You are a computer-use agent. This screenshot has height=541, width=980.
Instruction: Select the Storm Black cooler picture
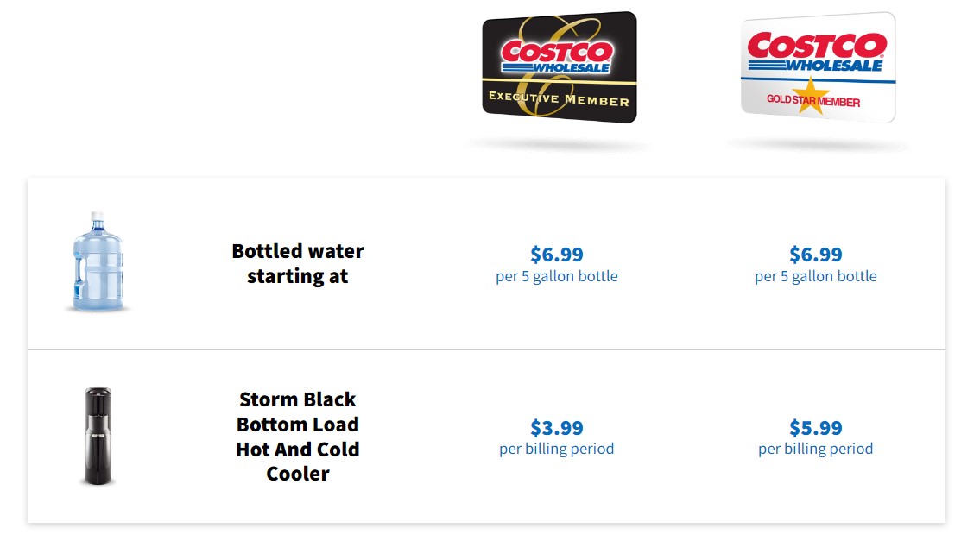[x=97, y=436]
